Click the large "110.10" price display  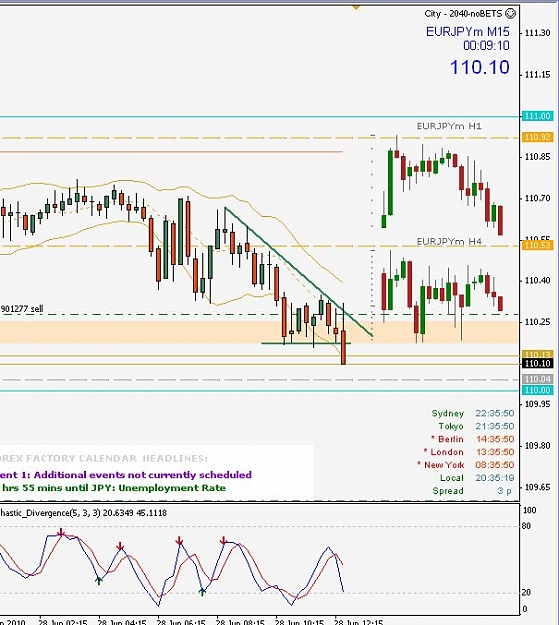(480, 67)
